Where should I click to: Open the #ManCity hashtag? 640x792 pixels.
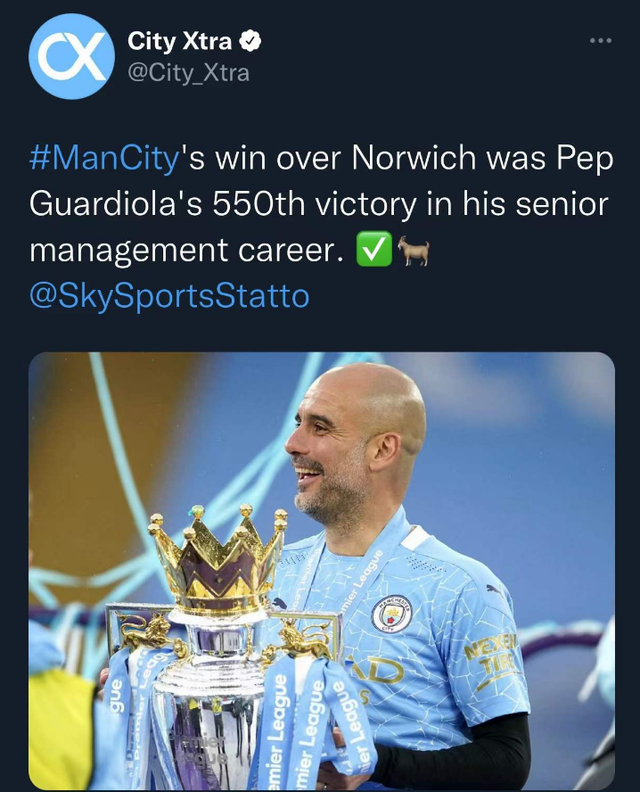pyautogui.click(x=104, y=158)
